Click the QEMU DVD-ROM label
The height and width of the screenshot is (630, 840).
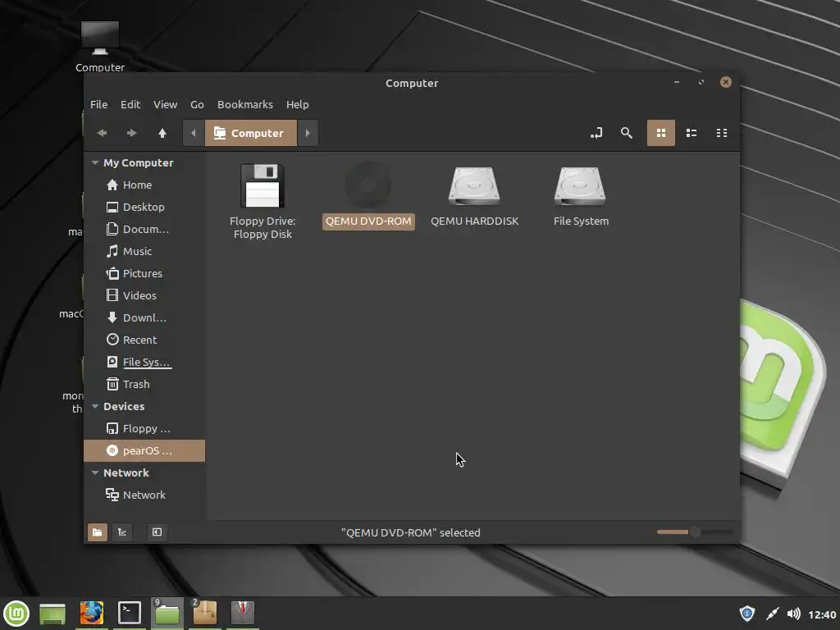click(368, 221)
